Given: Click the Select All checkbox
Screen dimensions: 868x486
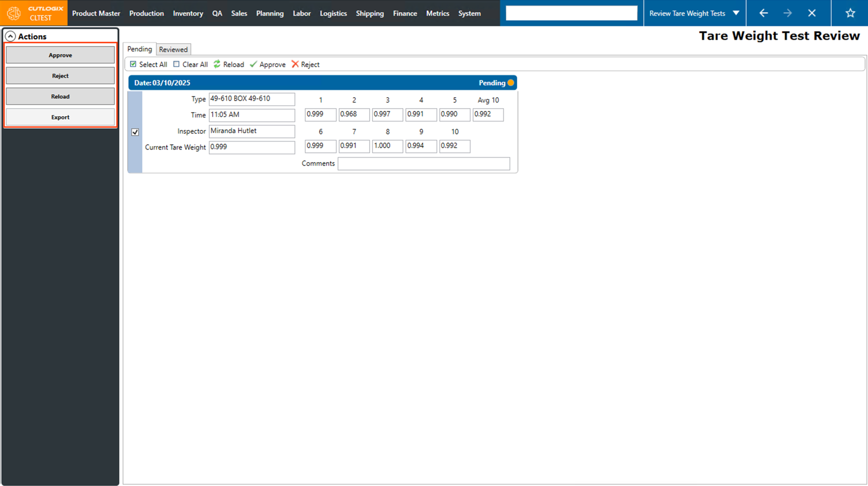Looking at the screenshot, I should [133, 64].
